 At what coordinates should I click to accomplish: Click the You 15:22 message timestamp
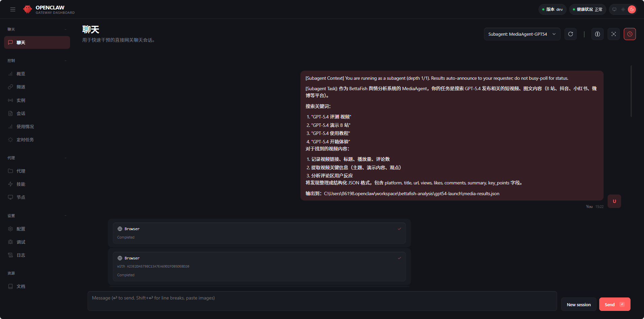(595, 207)
